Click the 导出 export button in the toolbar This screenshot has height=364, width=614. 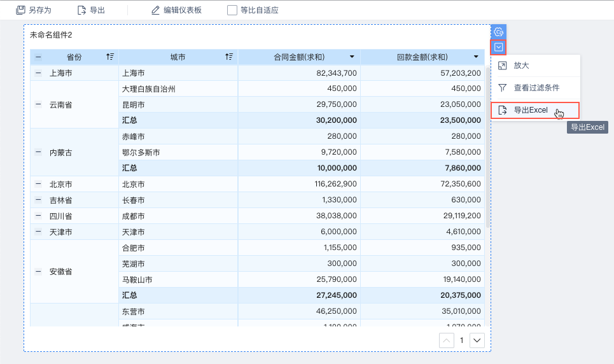pos(91,10)
